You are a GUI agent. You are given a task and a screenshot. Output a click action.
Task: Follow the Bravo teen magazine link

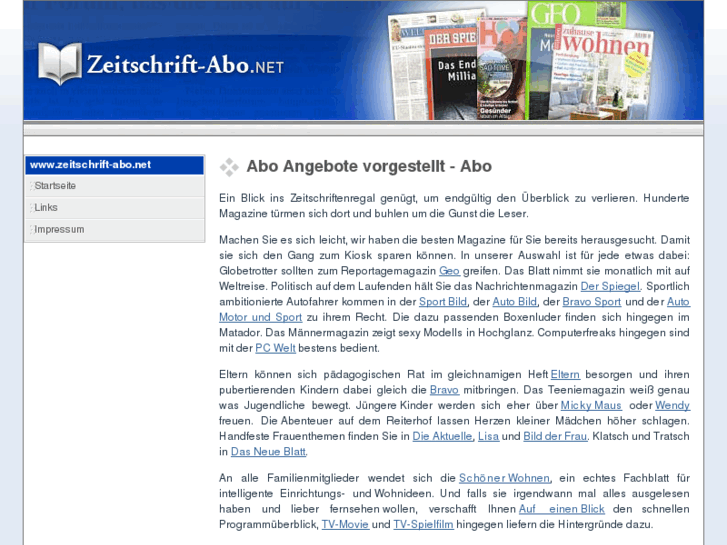coord(444,390)
